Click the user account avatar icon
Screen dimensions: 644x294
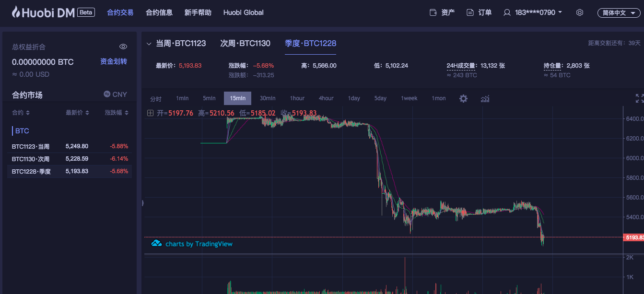[x=507, y=12]
